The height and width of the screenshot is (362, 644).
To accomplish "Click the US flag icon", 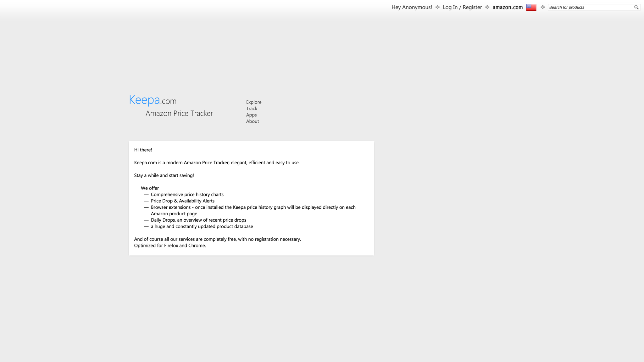I will (x=531, y=7).
